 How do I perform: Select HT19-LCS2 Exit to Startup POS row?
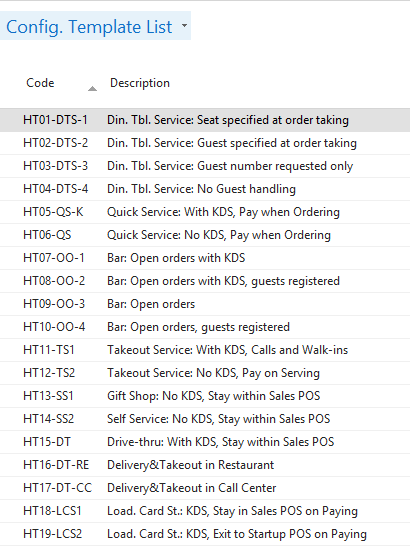click(205, 534)
